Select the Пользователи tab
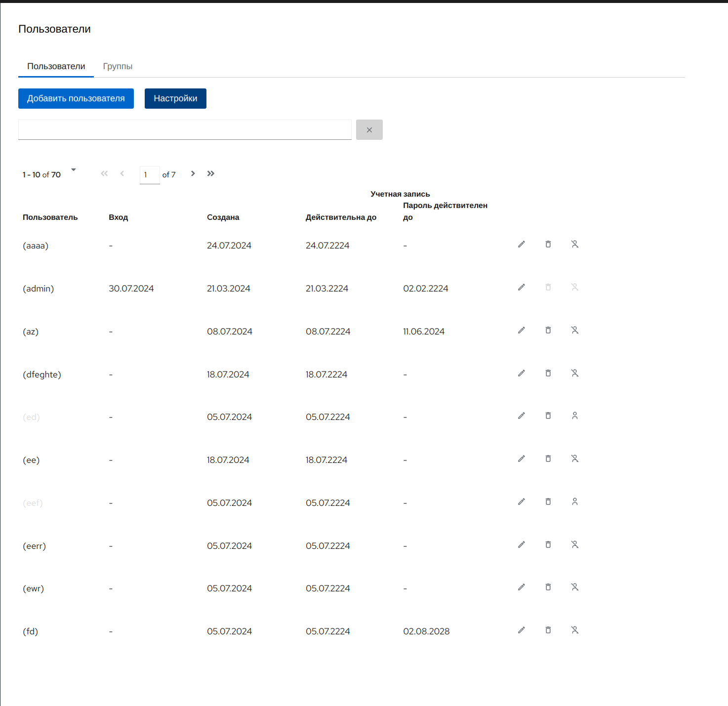This screenshot has height=706, width=728. tap(56, 66)
